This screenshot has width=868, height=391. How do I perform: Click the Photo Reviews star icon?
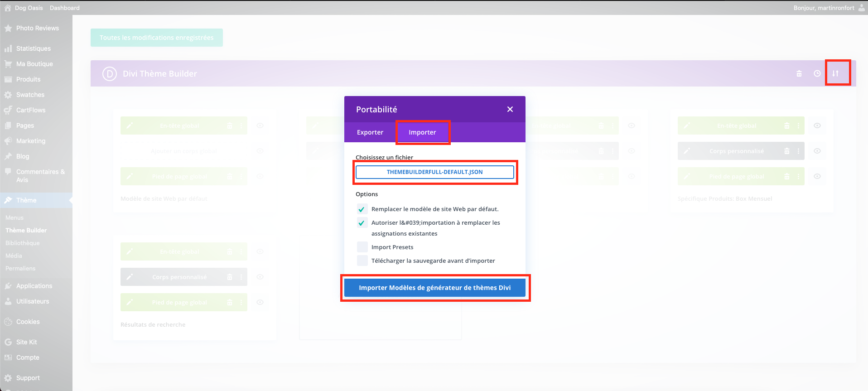pyautogui.click(x=8, y=28)
